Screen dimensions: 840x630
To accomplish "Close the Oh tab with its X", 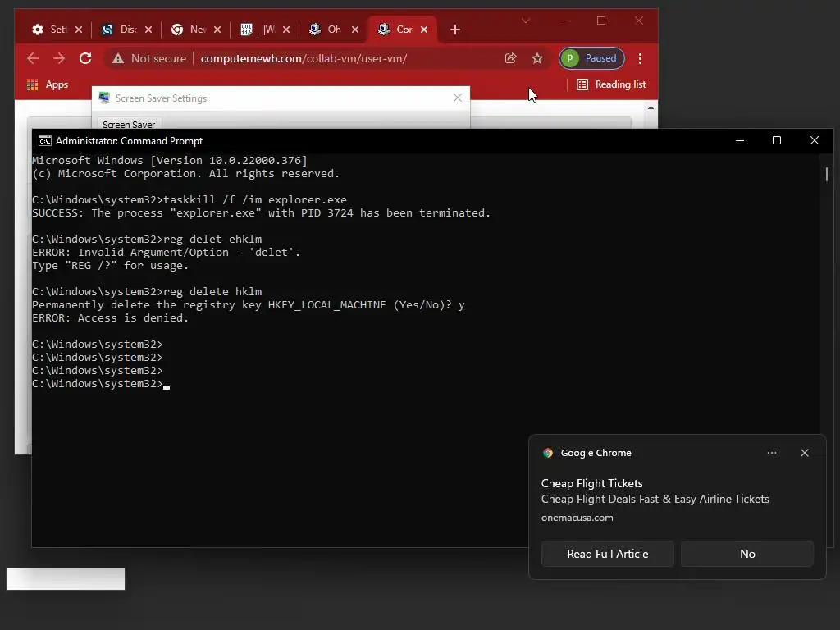I will click(354, 30).
